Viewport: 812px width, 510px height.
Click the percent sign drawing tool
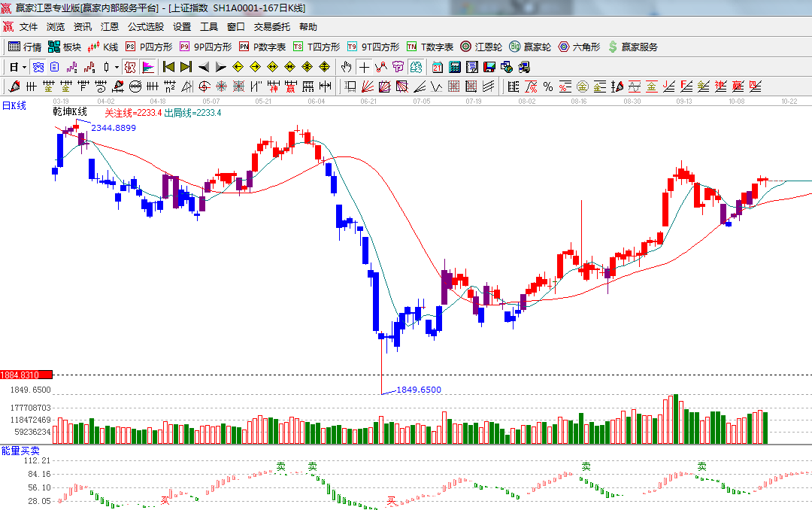click(548, 87)
